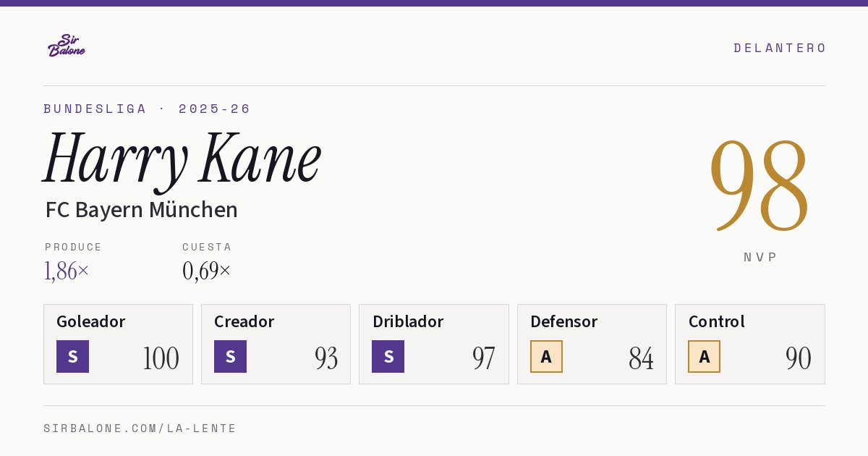
Task: Click the Sir Balone logo
Action: [67, 46]
